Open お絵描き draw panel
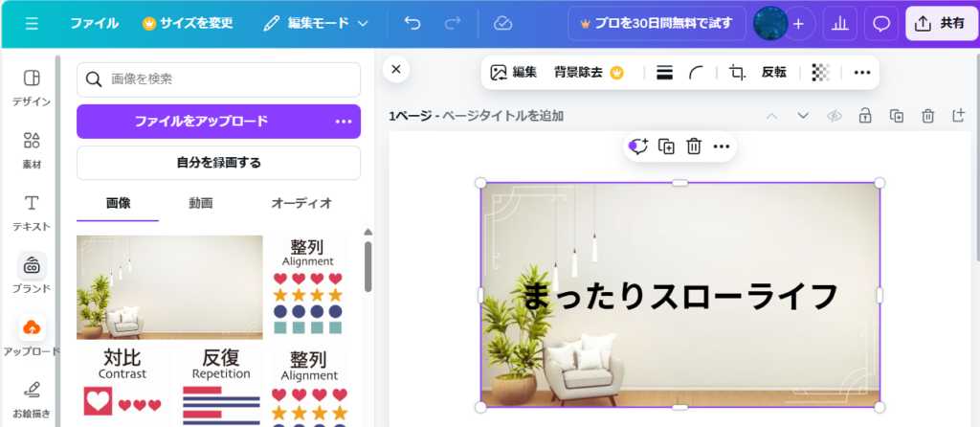The height and width of the screenshot is (427, 980). click(32, 400)
